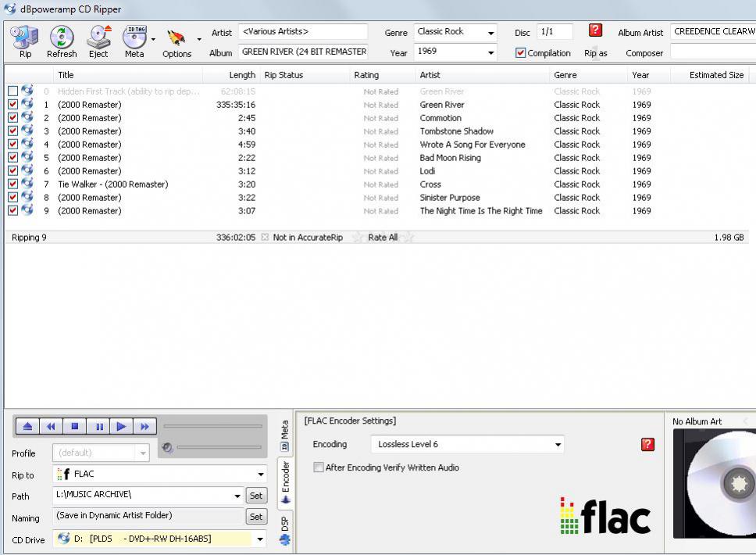Switch to the DSP vertical tab

[285, 528]
